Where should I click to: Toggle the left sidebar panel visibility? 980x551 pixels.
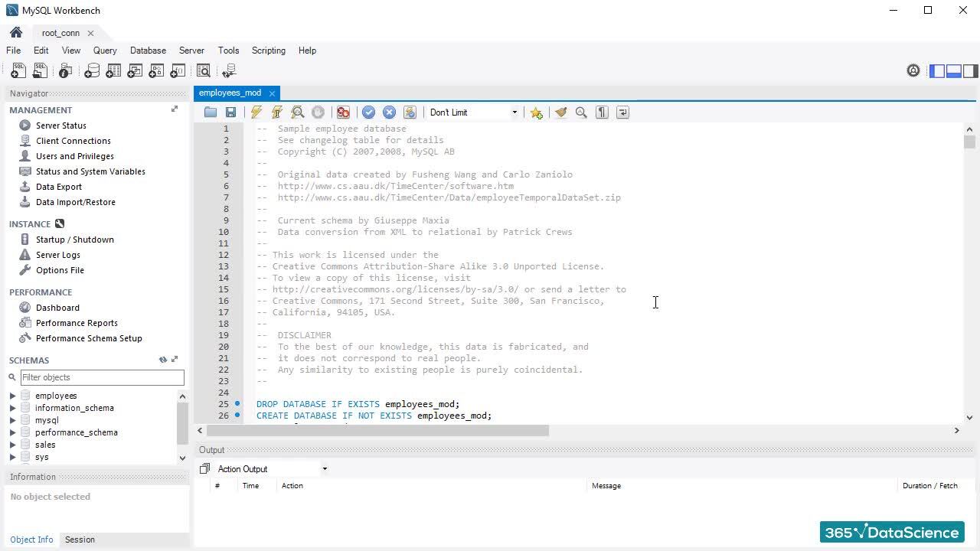937,71
